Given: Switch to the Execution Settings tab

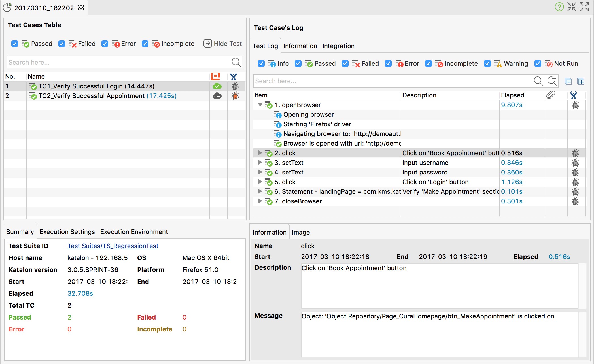Looking at the screenshot, I should pyautogui.click(x=67, y=232).
